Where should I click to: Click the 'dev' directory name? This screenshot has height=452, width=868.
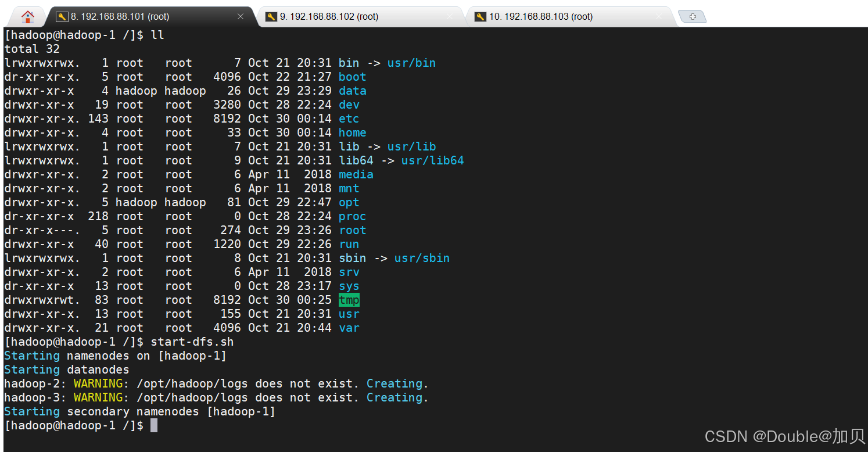[x=349, y=105]
